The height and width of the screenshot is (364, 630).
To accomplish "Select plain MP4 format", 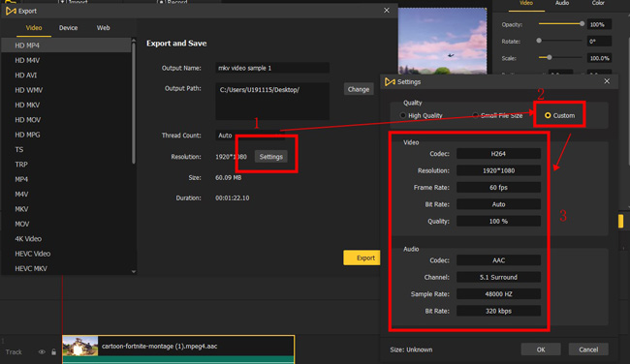I will pos(66,179).
